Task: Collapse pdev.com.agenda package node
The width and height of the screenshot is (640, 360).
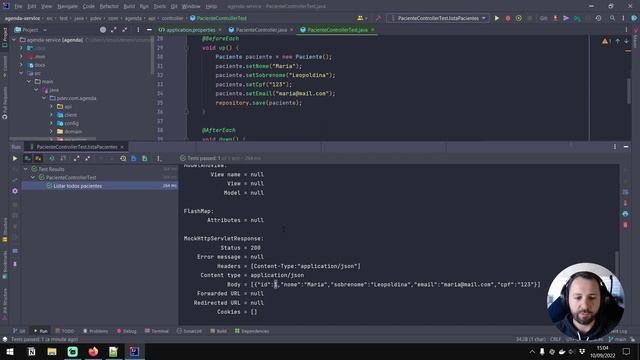Action: [44, 98]
